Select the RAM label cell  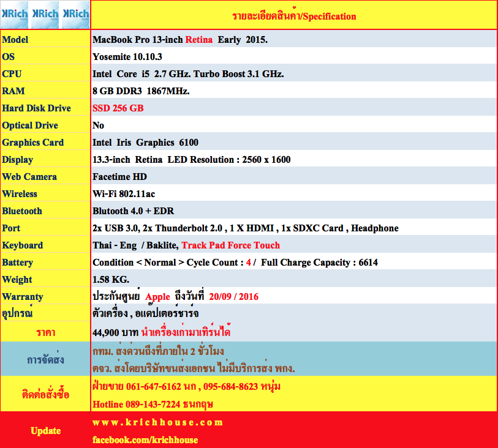[45, 91]
